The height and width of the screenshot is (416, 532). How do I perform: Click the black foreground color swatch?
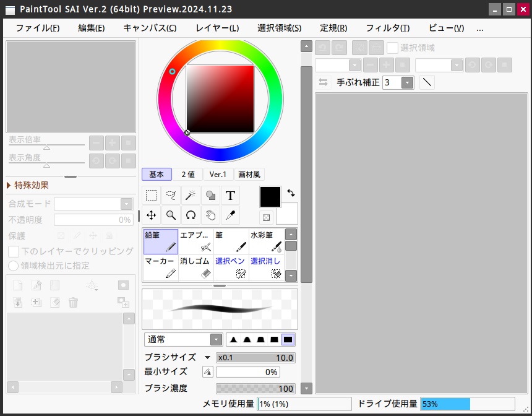270,197
